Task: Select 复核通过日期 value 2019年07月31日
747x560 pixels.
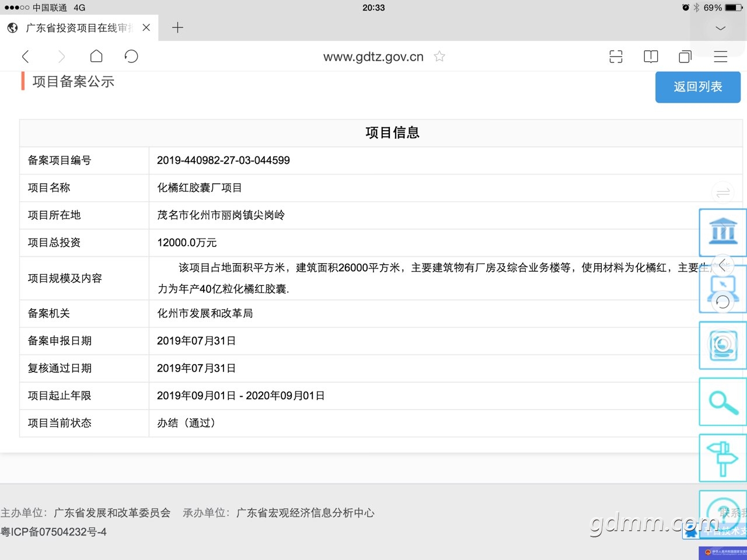Action: click(x=196, y=368)
